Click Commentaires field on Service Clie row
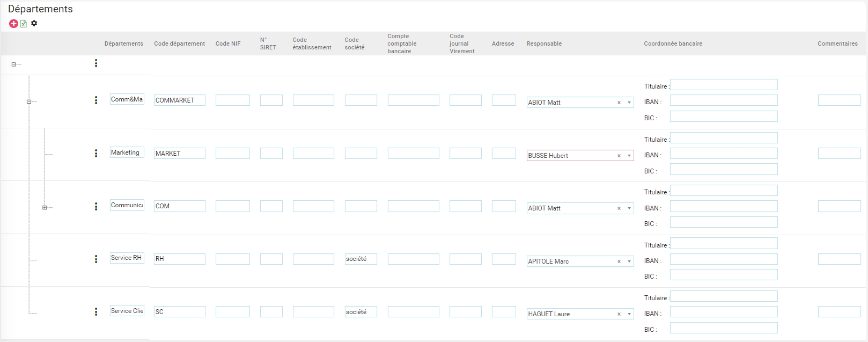The height and width of the screenshot is (342, 868). pos(840,312)
